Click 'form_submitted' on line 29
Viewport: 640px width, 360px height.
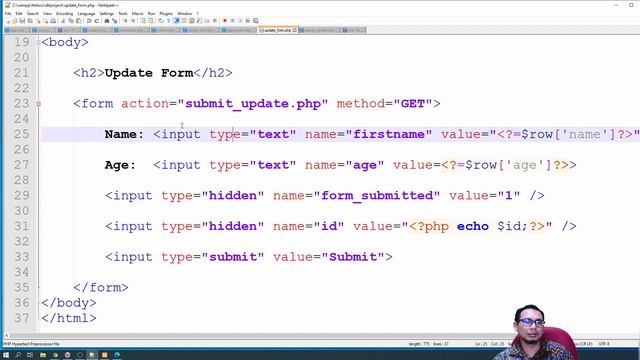[x=377, y=196]
